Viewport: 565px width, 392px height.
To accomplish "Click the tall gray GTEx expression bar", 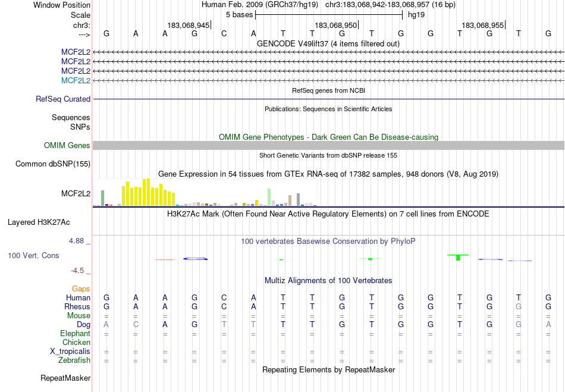I will (x=299, y=200).
